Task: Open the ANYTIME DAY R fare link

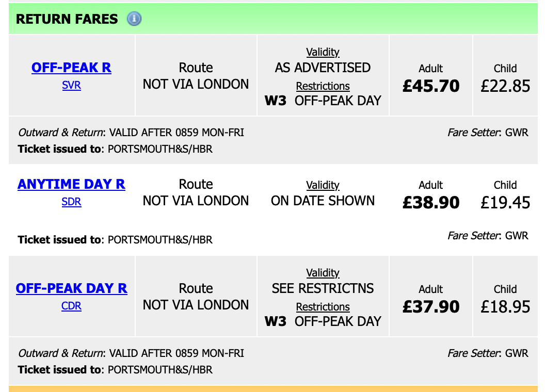Action: 71,185
